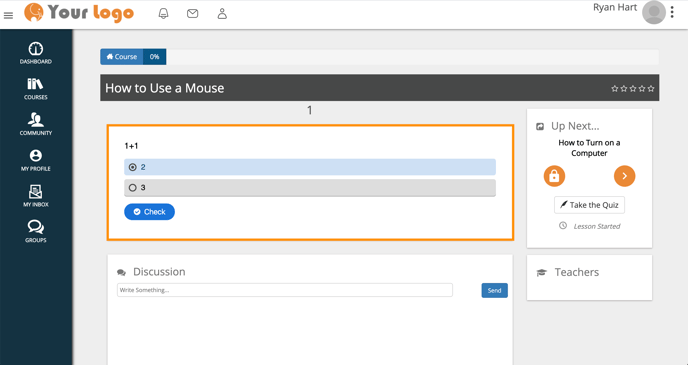Click the Teachers graduation cap icon

coord(541,273)
